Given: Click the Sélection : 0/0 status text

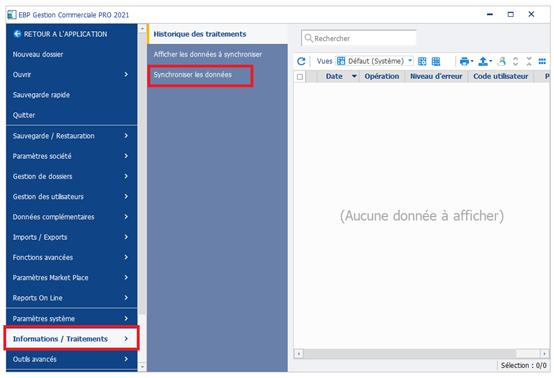Looking at the screenshot, I should coord(523,365).
